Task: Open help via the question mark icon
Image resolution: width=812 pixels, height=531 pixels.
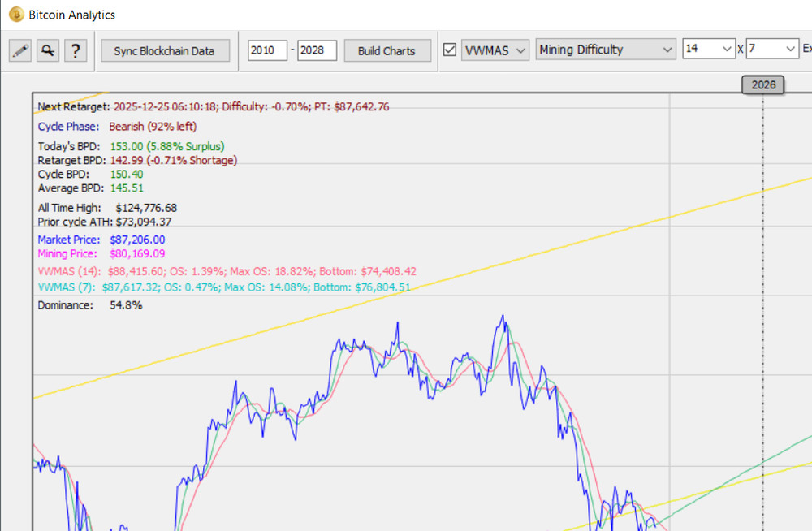Action: click(76, 49)
